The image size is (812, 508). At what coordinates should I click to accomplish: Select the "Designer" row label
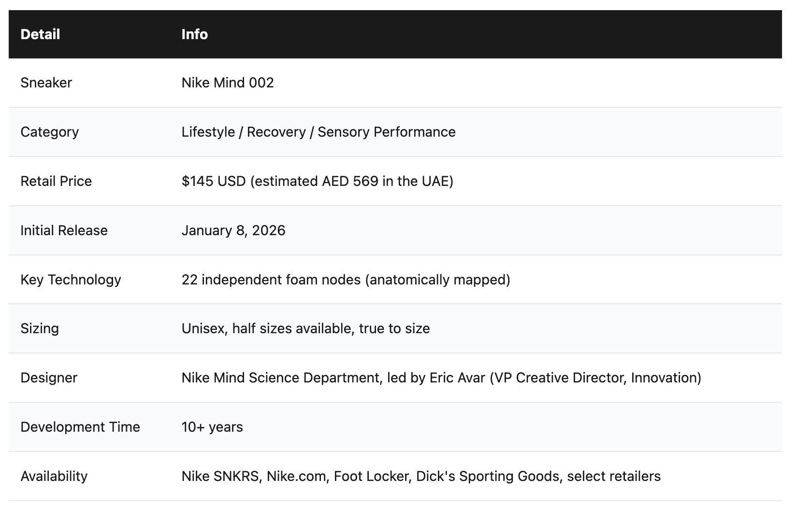coord(49,378)
